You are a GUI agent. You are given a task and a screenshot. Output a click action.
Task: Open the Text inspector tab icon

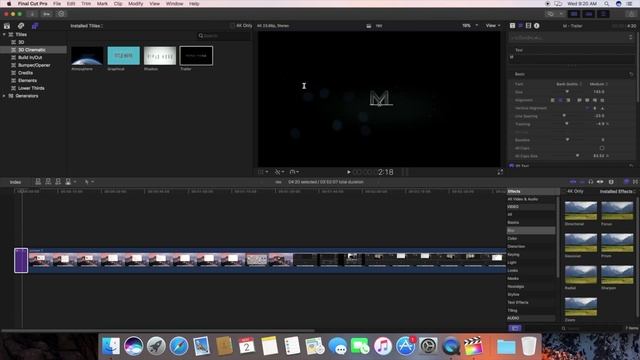(x=520, y=26)
